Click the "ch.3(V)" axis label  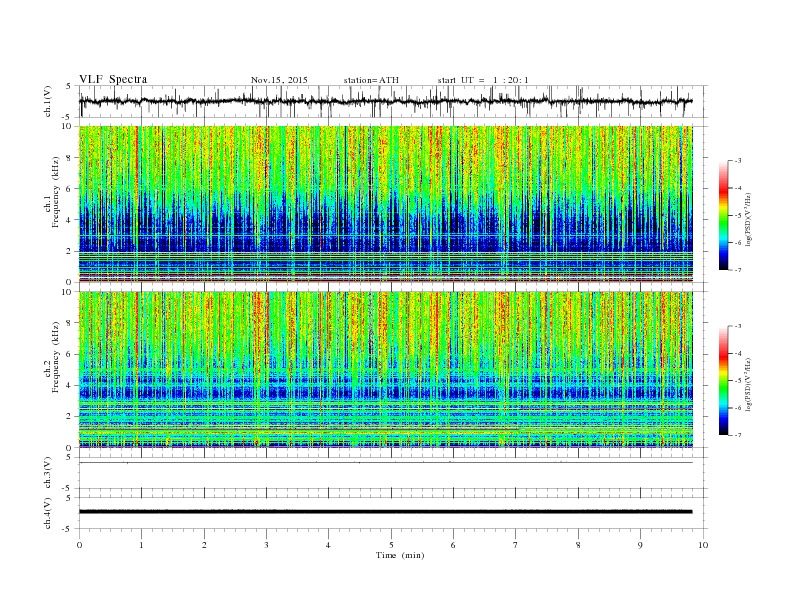click(48, 472)
